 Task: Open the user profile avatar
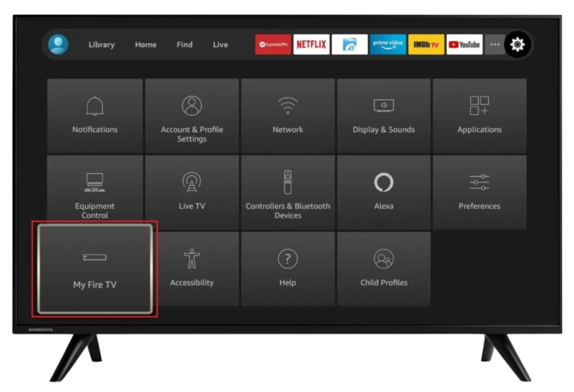click(x=58, y=45)
